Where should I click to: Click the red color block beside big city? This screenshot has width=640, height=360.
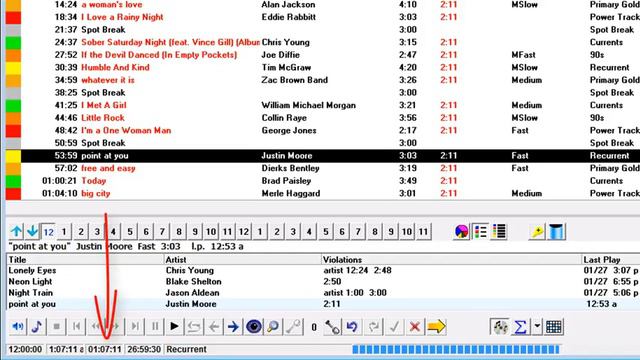[x=13, y=193]
